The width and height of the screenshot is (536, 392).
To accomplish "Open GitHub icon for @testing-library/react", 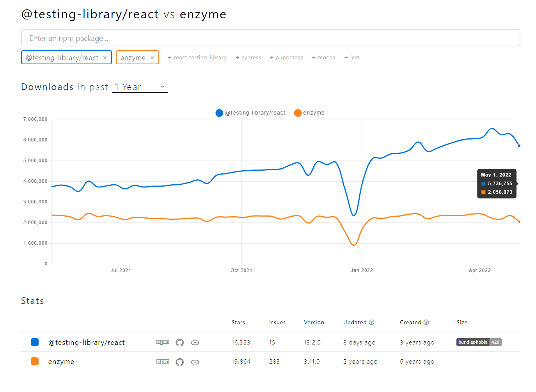I will click(179, 343).
